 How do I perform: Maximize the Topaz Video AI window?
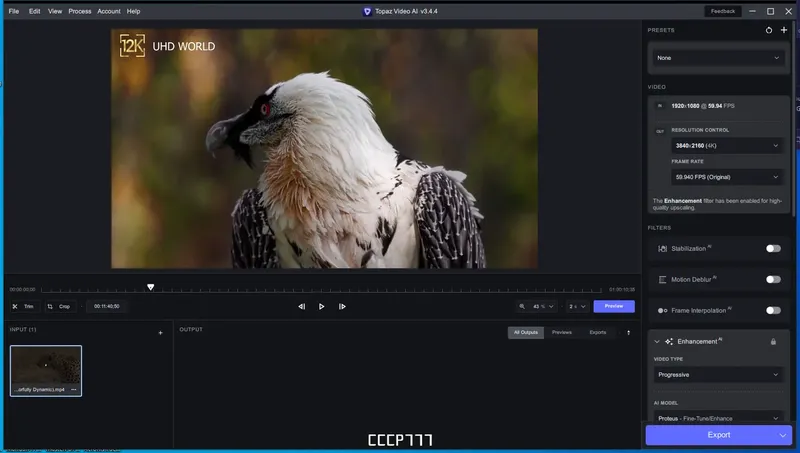(770, 11)
